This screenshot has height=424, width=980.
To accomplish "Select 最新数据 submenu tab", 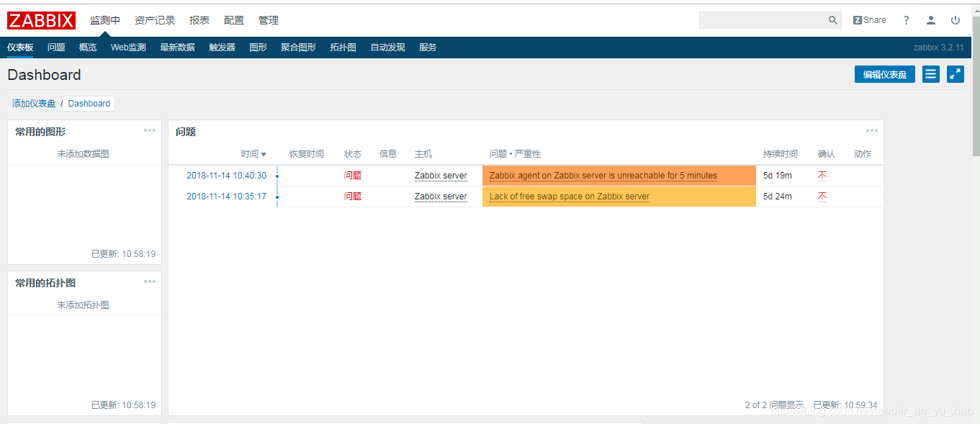I will point(177,48).
